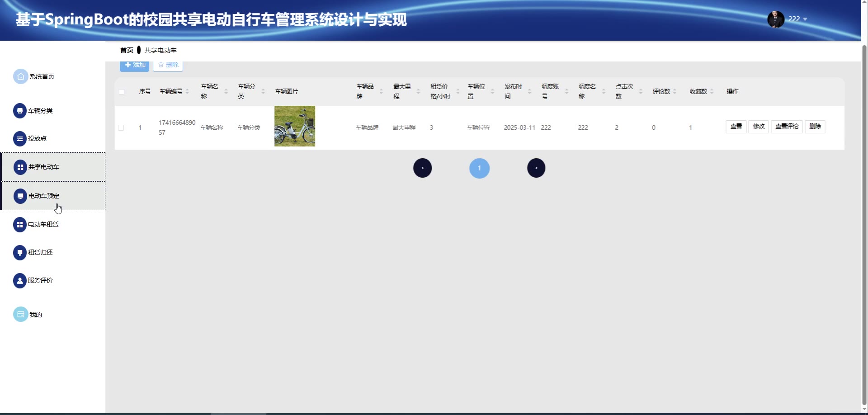Sort by 车辆分类 column
This screenshot has height=415, width=868.
263,91
